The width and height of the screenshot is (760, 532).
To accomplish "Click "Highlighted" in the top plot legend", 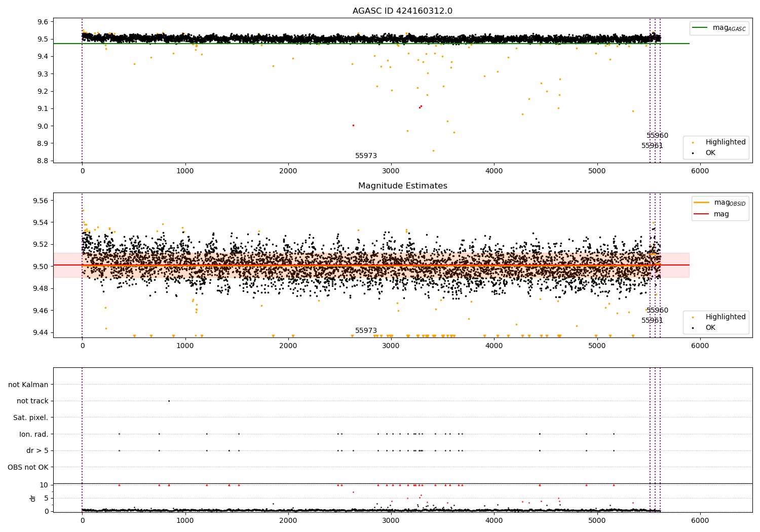I will point(719,142).
